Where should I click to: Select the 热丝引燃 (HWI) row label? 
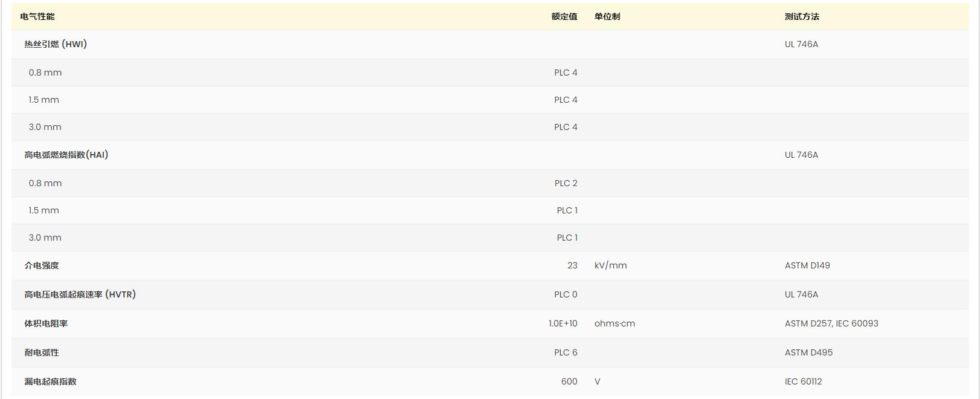pos(56,44)
